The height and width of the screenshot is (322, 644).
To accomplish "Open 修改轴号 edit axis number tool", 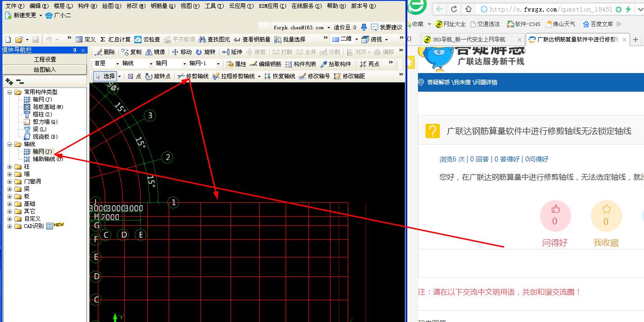I will coord(314,76).
